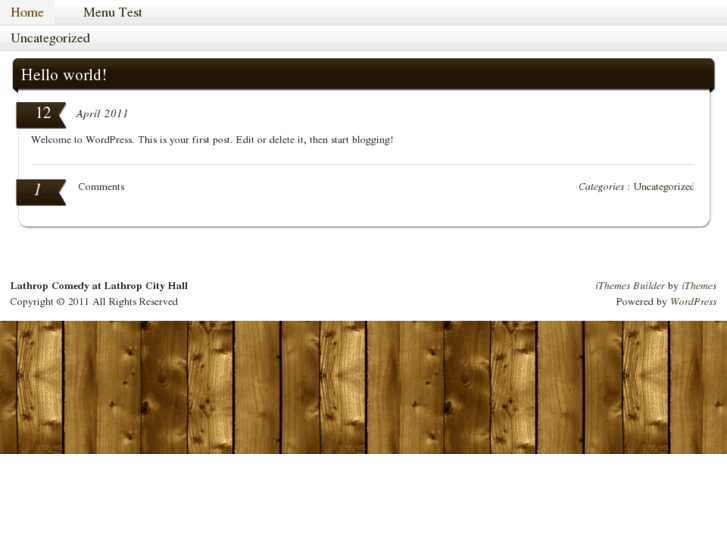Visit the iThemes Builder link
Image resolution: width=727 pixels, height=545 pixels.
point(630,286)
